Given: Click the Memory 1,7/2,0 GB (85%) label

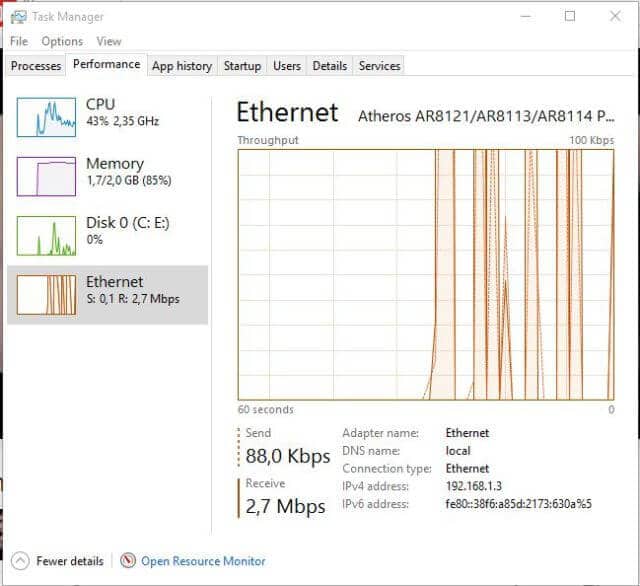Looking at the screenshot, I should (129, 171).
